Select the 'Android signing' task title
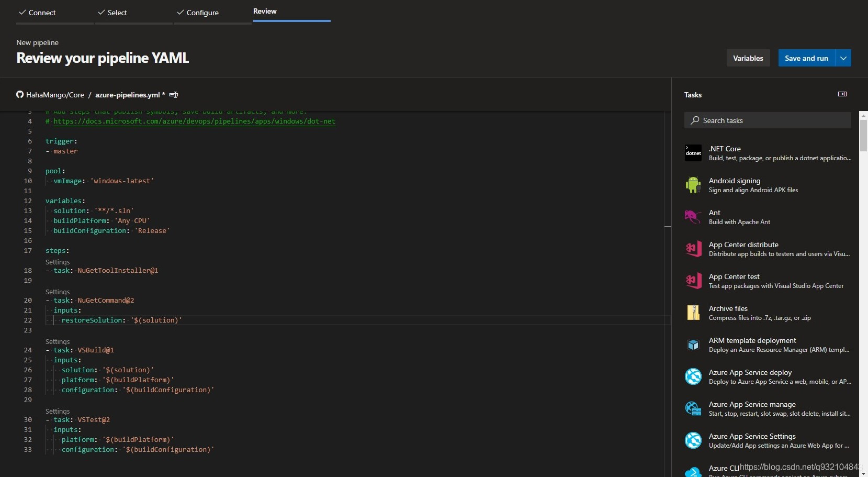This screenshot has width=868, height=477. point(735,181)
